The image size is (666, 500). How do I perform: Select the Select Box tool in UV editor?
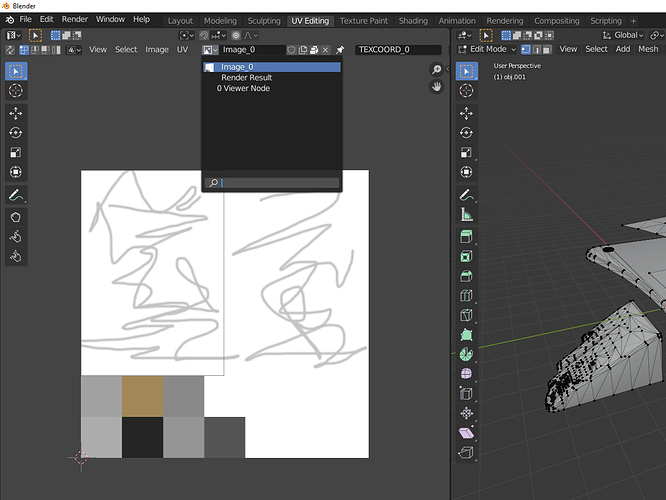(16, 71)
